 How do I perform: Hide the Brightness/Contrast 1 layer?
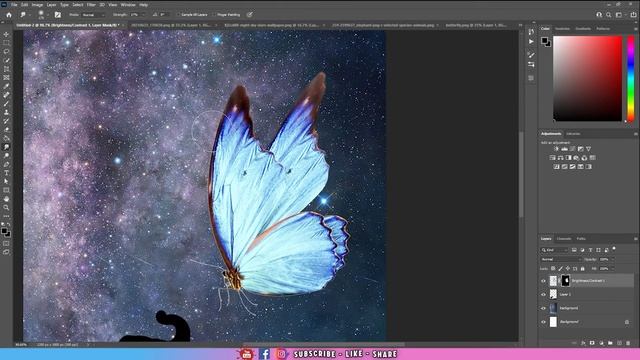click(543, 281)
